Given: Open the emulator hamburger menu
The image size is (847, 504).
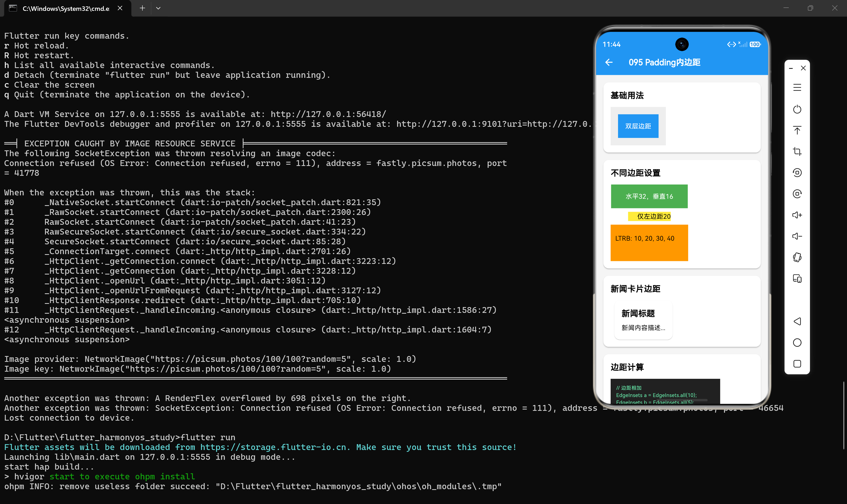Looking at the screenshot, I should (797, 88).
